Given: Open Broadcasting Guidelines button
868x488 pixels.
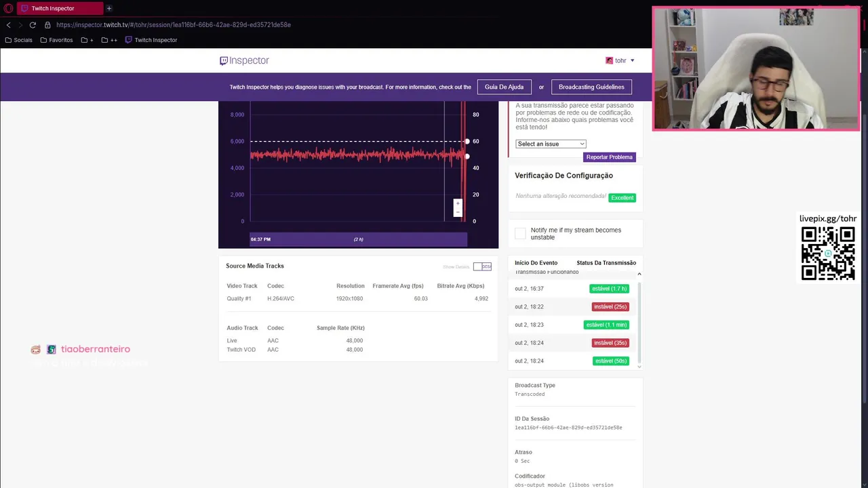Looking at the screenshot, I should click(591, 87).
